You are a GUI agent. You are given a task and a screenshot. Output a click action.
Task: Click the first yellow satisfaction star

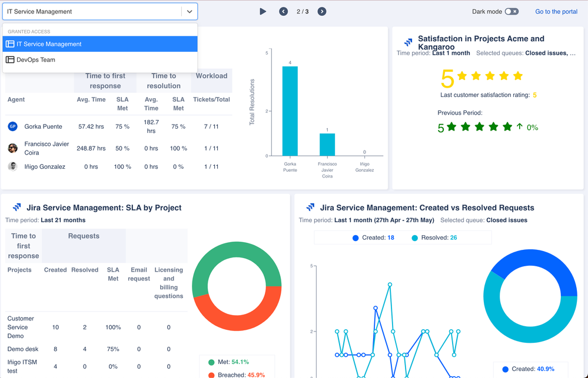pyautogui.click(x=462, y=76)
